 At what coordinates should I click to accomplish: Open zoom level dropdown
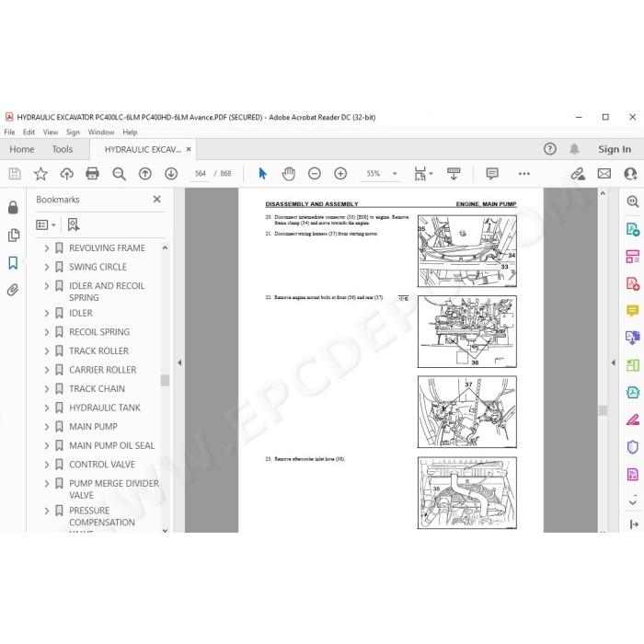(x=395, y=174)
